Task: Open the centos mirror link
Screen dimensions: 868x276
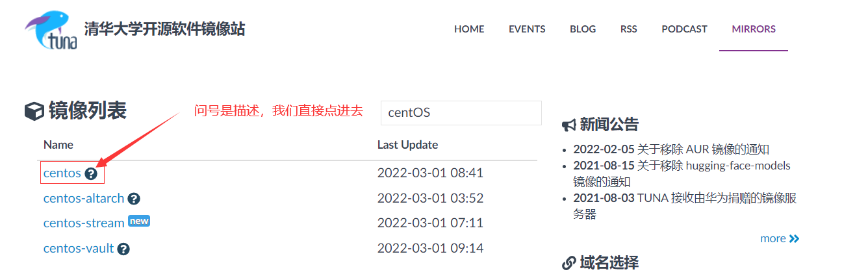Action: (62, 173)
